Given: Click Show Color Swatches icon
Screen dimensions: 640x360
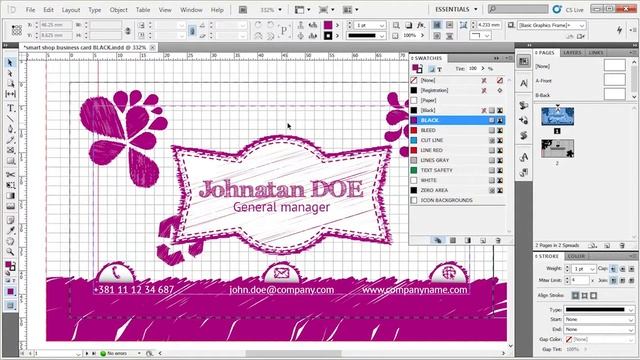Looking at the screenshot, I should (453, 240).
